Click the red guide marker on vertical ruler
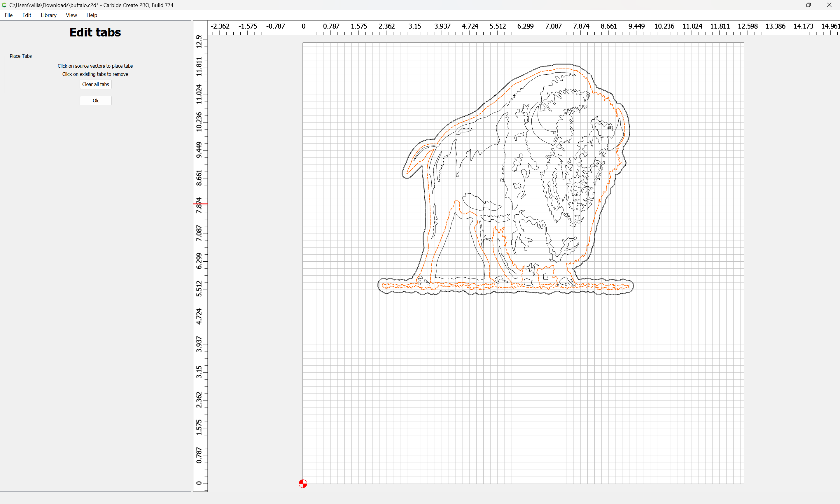The width and height of the screenshot is (840, 504). point(200,204)
